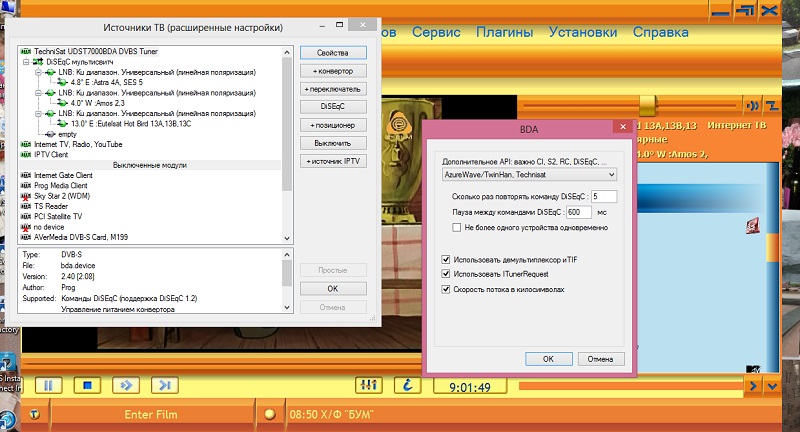The image size is (800, 432).
Task: Click up arrow of the sources list scrollbar
Action: tap(287, 52)
